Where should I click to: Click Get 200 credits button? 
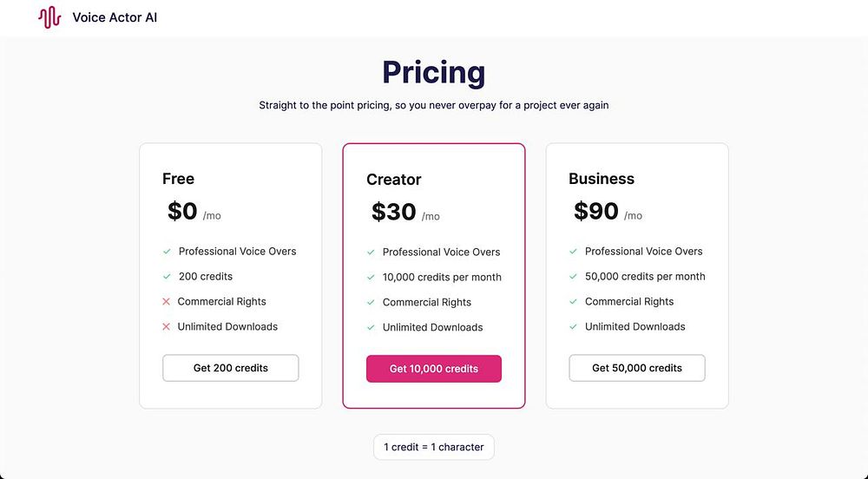[x=231, y=368]
